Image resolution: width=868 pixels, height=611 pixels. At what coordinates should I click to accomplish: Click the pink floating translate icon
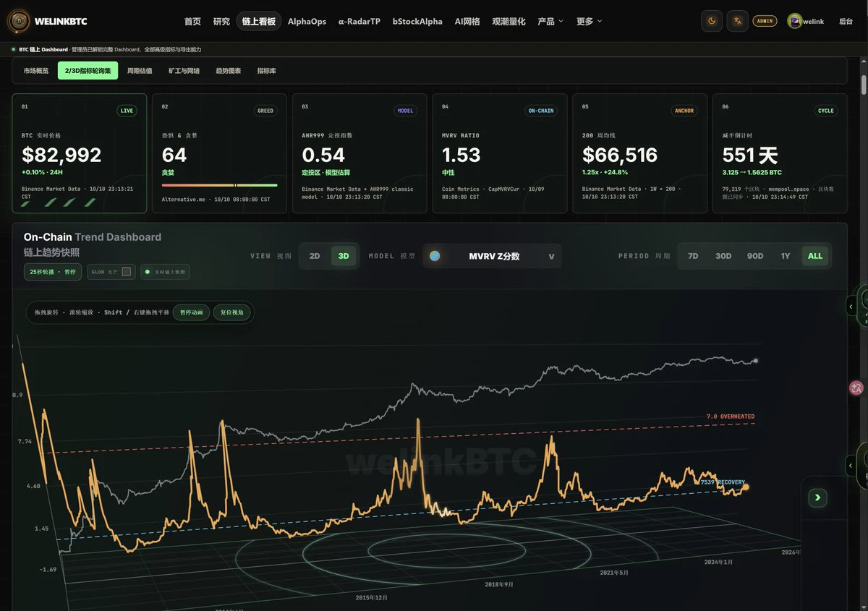coord(856,388)
